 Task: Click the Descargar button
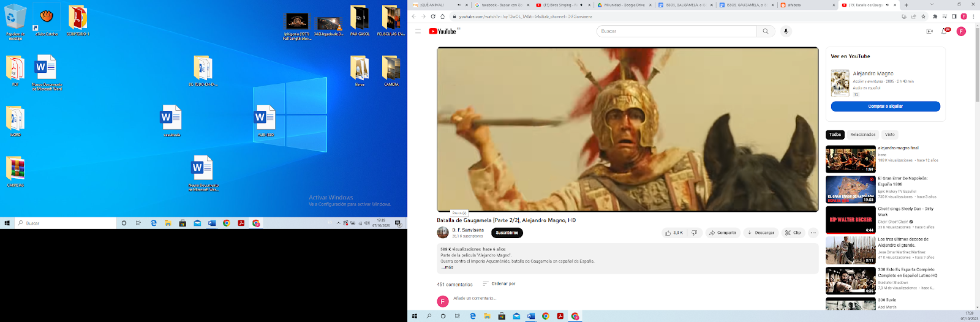(761, 233)
